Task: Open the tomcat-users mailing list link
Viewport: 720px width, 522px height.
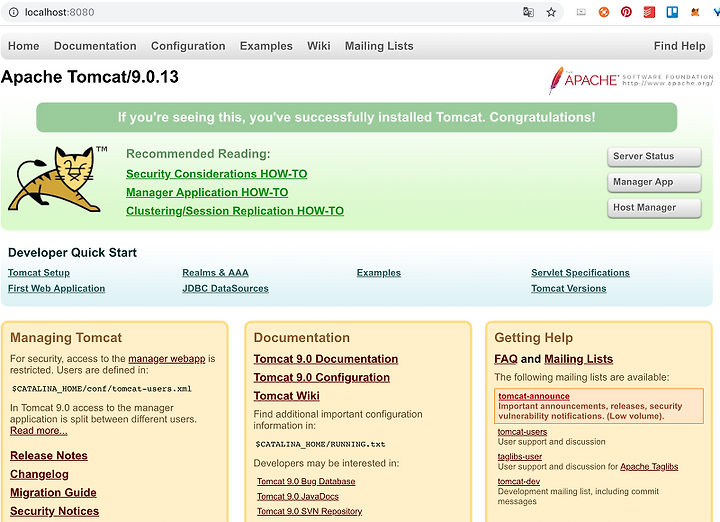Action: [x=523, y=432]
